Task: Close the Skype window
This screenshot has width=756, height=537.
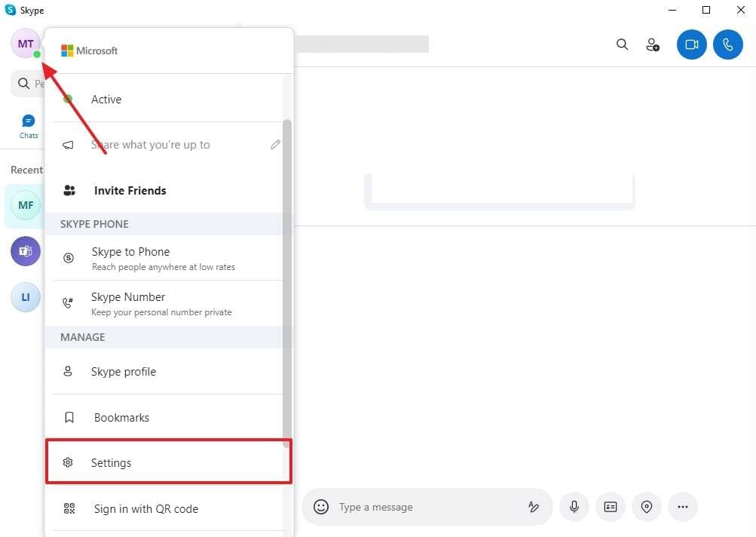Action: (741, 10)
